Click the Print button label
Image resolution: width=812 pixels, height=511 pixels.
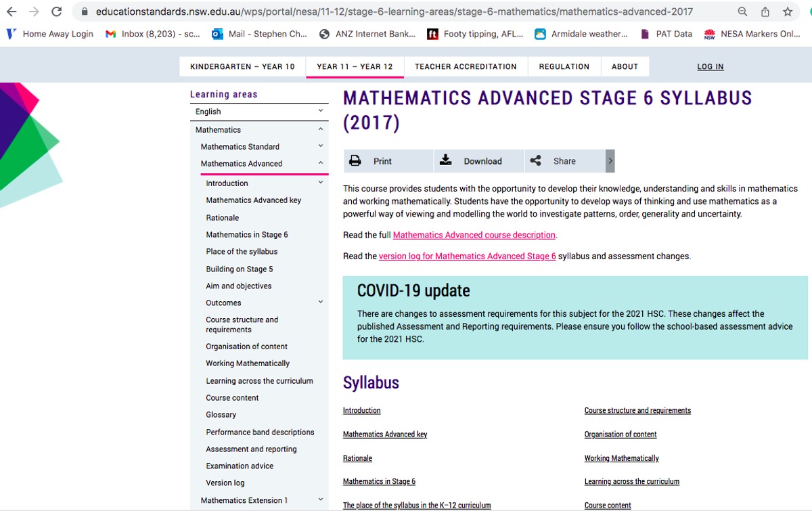[x=382, y=161]
